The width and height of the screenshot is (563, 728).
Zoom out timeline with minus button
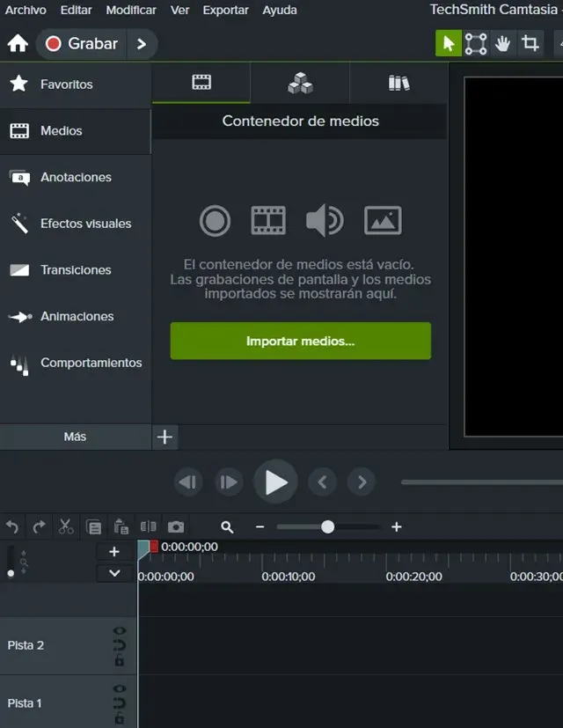(260, 527)
